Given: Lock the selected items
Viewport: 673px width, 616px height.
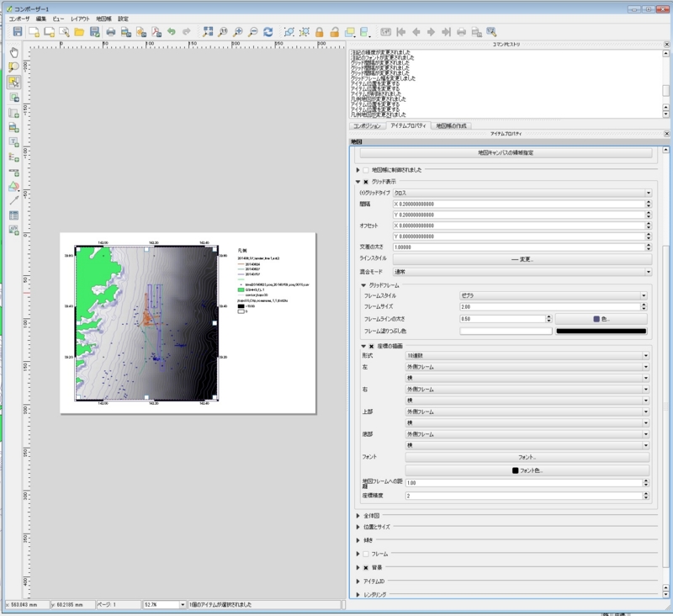Looking at the screenshot, I should (x=320, y=32).
